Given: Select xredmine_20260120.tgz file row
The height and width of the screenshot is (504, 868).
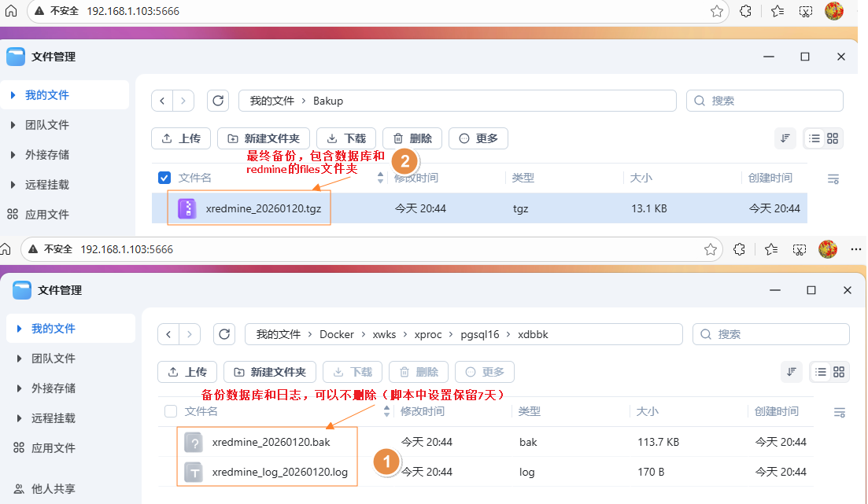Looking at the screenshot, I should click(x=479, y=208).
